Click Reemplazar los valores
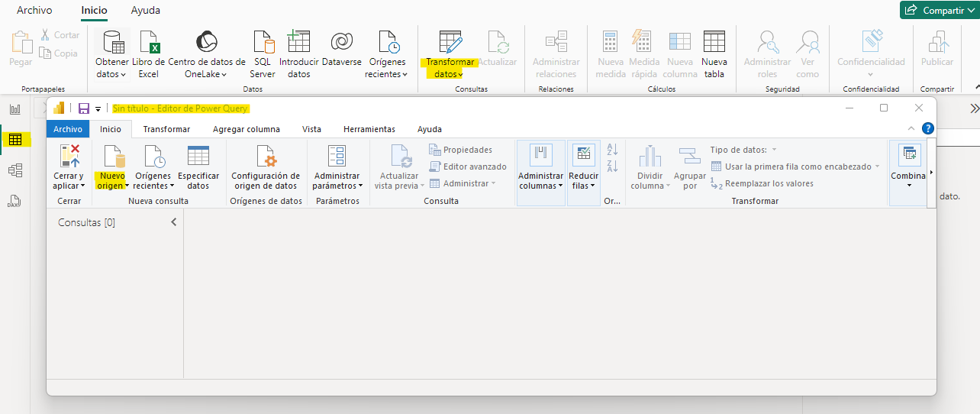Viewport: 980px width, 414px height. (x=762, y=183)
